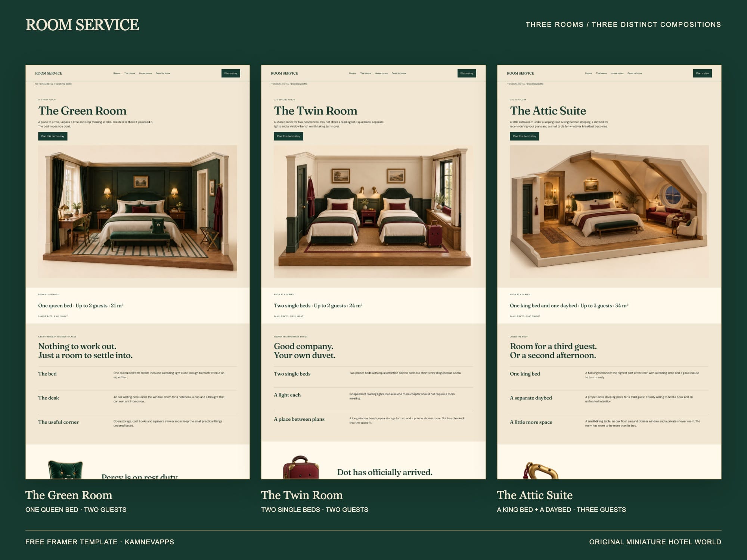
Task: Click 'Two single beds · Up to 2 guests · 24 m²' text
Action: pyautogui.click(x=318, y=305)
